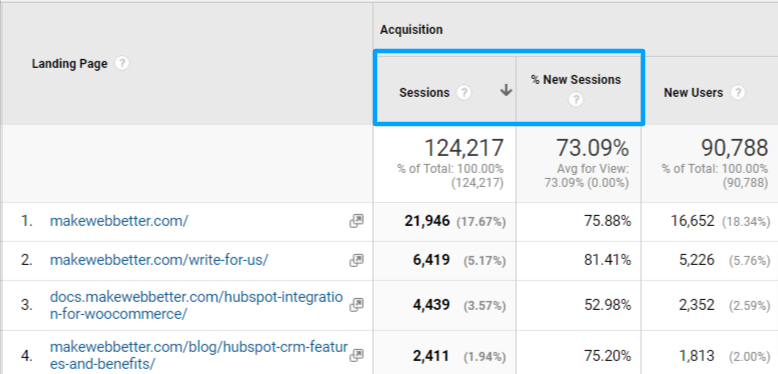Screen dimensions: 778x374
Task: Select sessions percentage (17.67%)
Action: coord(481,222)
